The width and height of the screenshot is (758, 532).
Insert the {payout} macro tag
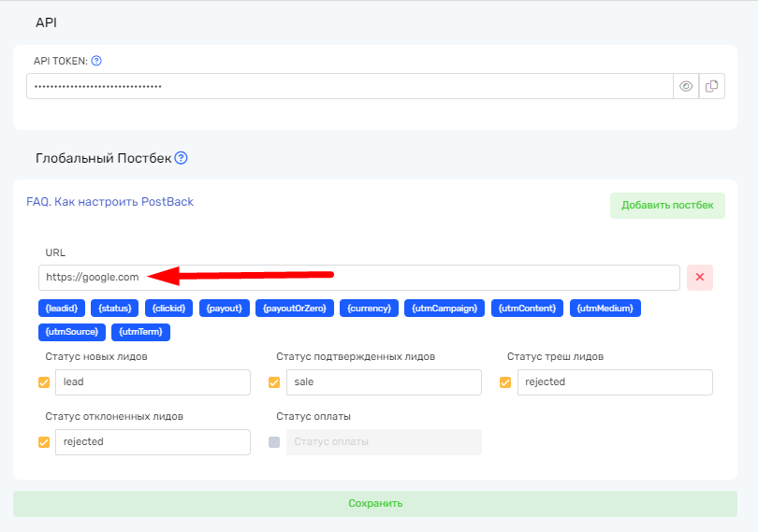(225, 308)
